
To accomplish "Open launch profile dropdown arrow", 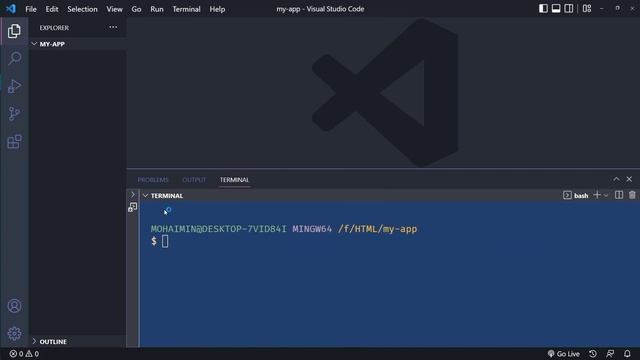I will coord(606,196).
